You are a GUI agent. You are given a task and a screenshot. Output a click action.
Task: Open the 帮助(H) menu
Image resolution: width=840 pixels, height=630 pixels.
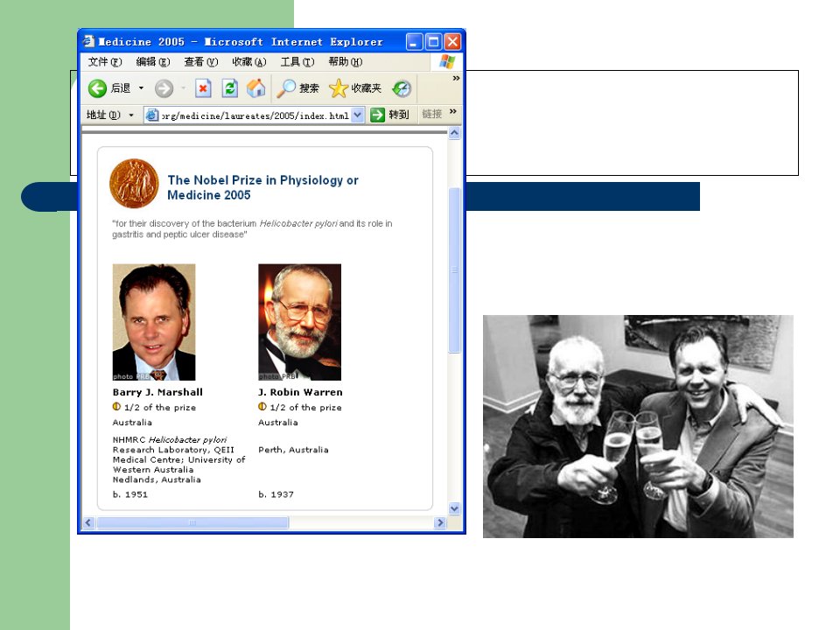pyautogui.click(x=346, y=61)
